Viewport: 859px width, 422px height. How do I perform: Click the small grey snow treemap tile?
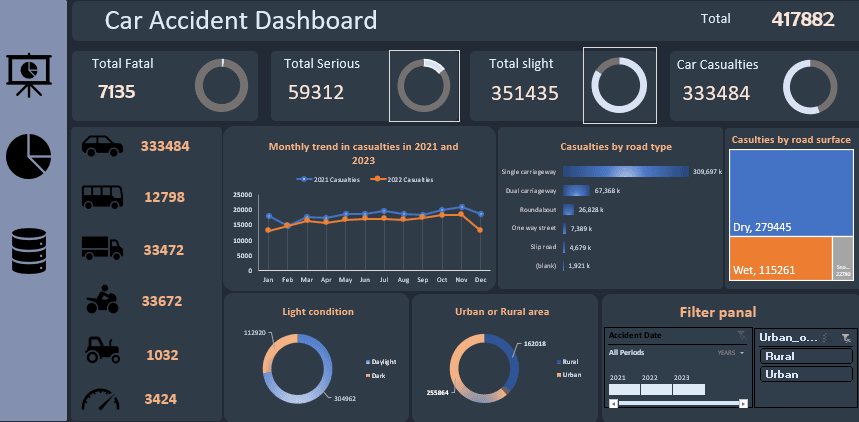[x=843, y=259]
